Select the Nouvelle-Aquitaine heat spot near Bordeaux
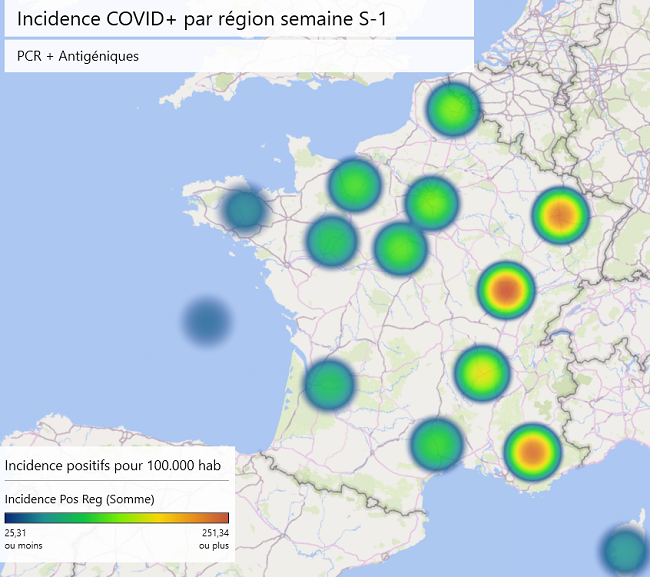The height and width of the screenshot is (577, 650). [x=329, y=385]
